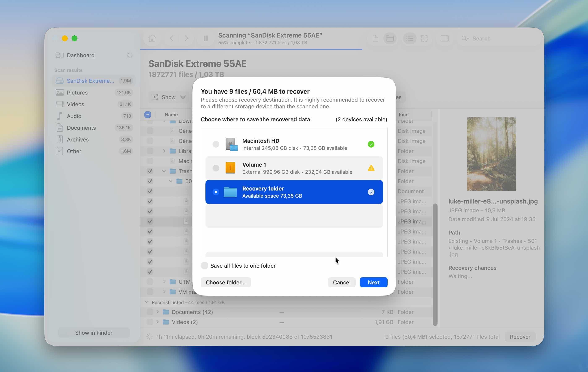Expand the Documents (42) reconstructed folder

point(158,312)
